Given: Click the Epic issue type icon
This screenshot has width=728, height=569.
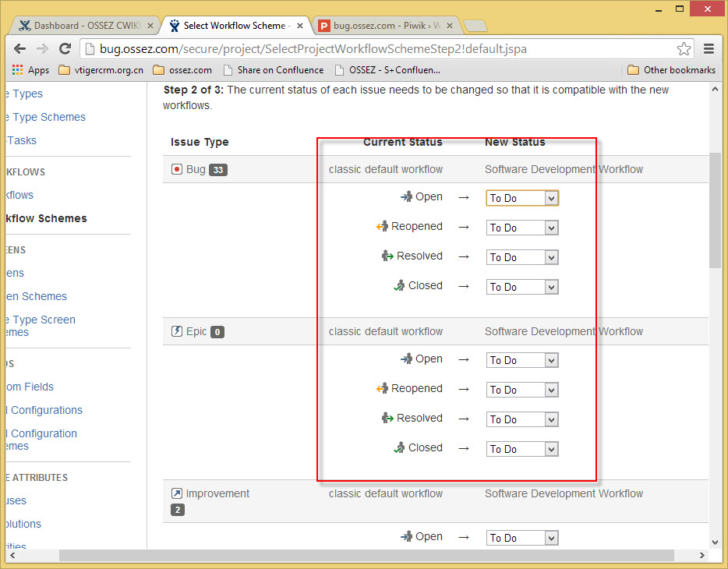Looking at the screenshot, I should pos(176,331).
